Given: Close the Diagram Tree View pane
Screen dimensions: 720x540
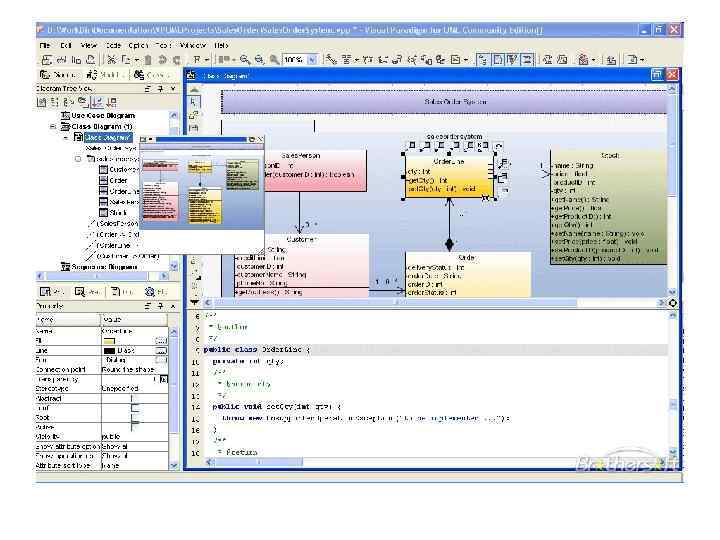Looking at the screenshot, I should click(x=173, y=89).
